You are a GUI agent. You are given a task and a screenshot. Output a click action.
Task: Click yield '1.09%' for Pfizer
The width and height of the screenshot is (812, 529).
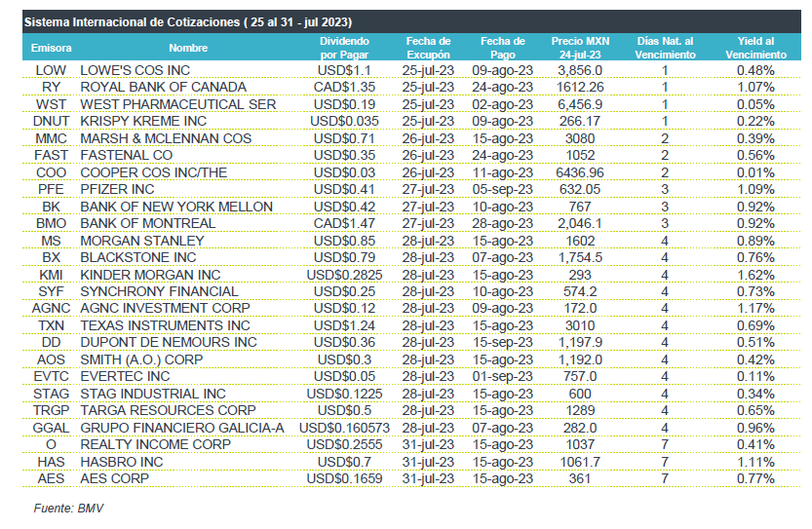click(755, 189)
